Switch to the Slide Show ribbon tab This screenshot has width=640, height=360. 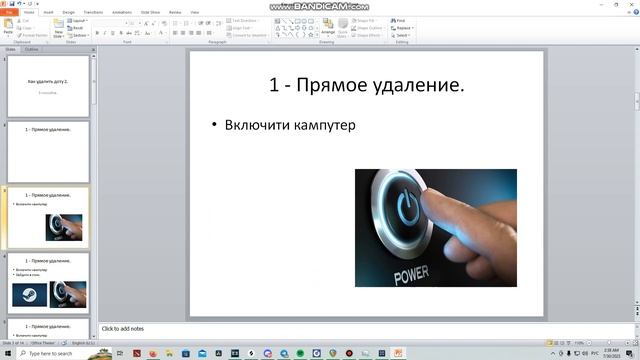point(150,12)
